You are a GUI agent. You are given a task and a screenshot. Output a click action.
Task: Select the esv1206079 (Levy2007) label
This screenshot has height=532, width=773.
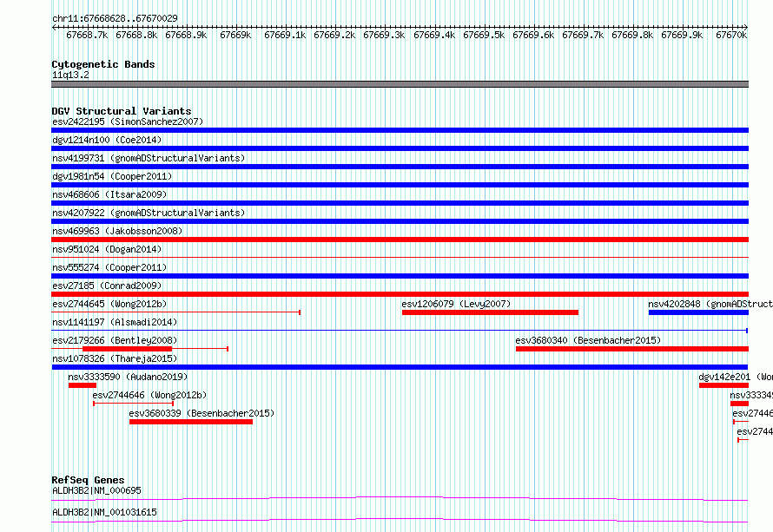point(456,304)
